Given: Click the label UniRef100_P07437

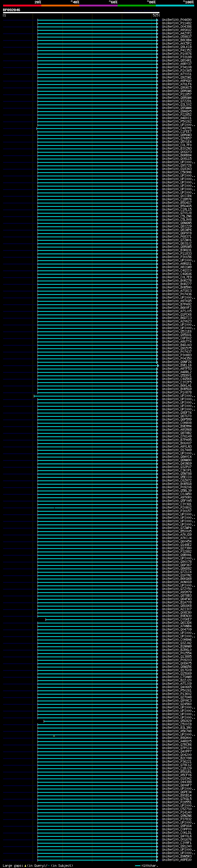Looking at the screenshot, I should [x=177, y=352].
